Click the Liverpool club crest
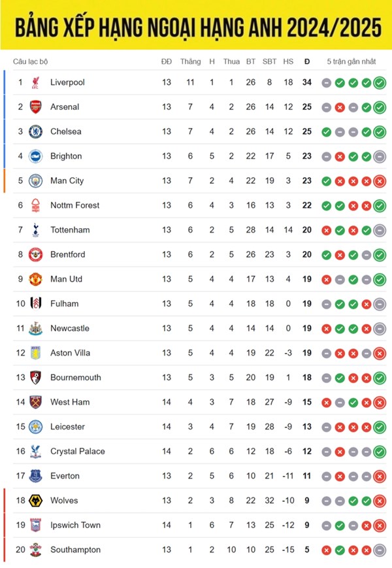392x568 pixels. point(35,82)
